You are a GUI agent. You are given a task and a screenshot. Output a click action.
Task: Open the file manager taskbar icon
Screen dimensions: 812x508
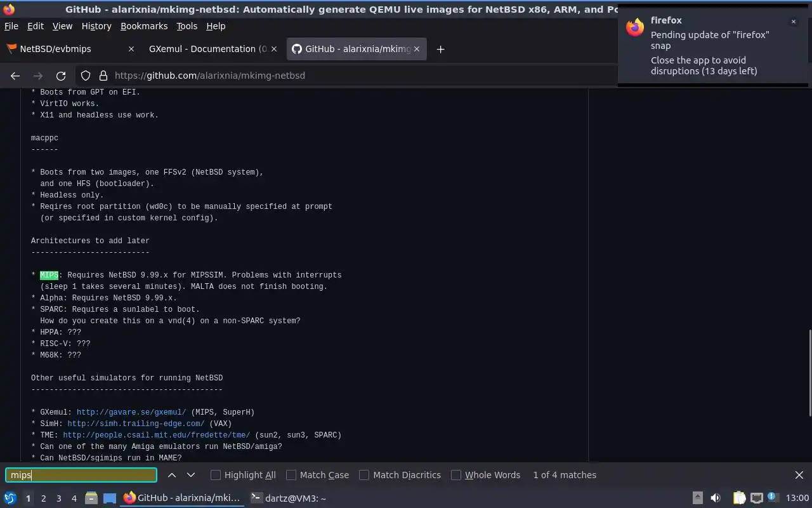(x=91, y=498)
